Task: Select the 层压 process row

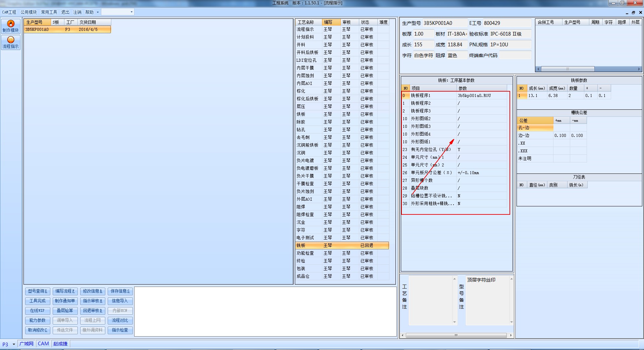Action: [x=342, y=107]
